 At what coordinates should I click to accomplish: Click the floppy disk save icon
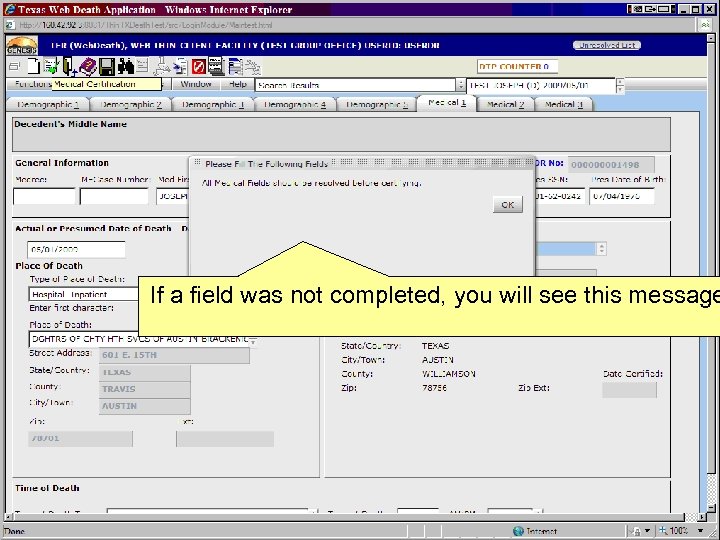pos(107,67)
